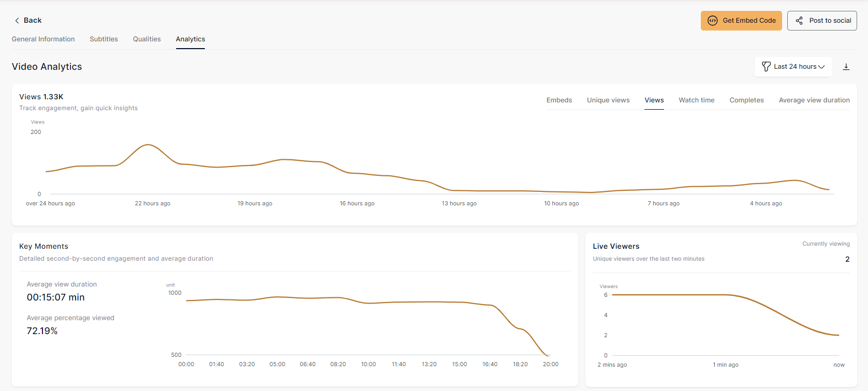868x391 pixels.
Task: Click the 1 min ago axis label
Action: coord(726,365)
